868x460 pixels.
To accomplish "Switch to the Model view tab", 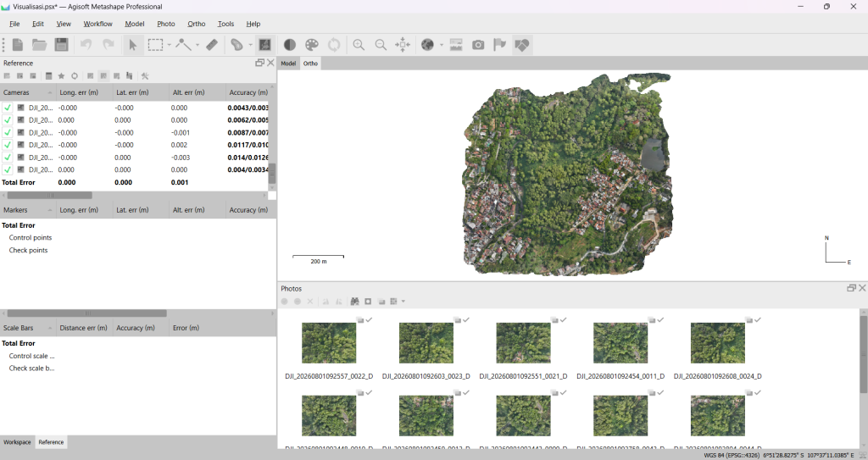I will pyautogui.click(x=288, y=64).
